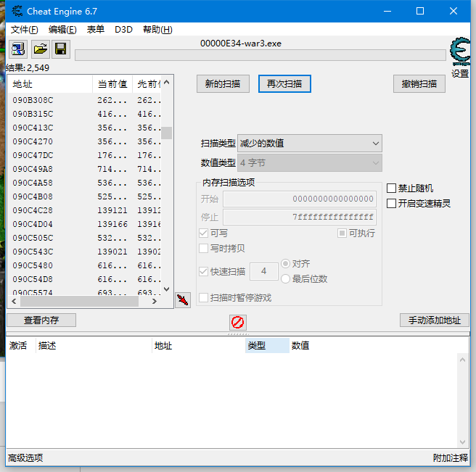476x472 pixels.
Task: Click the 高级选项 status bar link
Action: point(25,457)
